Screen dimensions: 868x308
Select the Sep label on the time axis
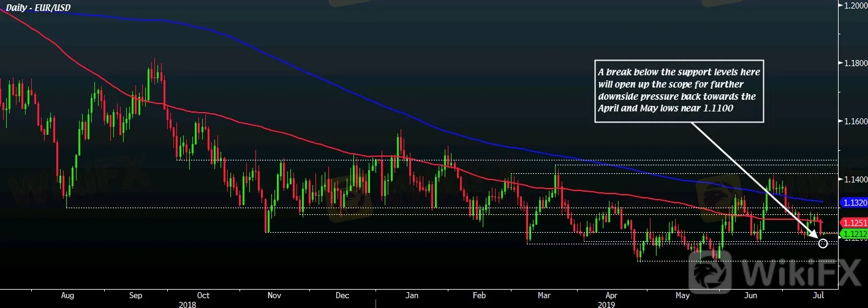point(135,295)
